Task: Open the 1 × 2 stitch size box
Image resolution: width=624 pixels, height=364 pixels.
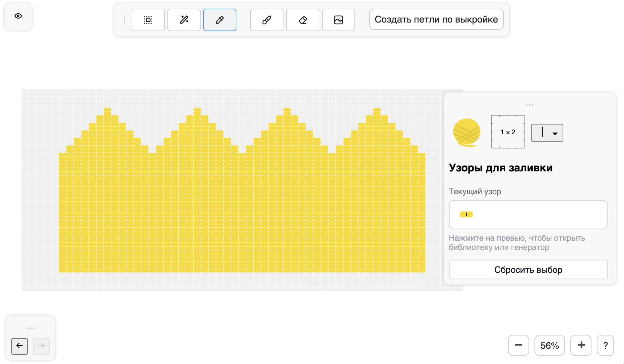Action: [508, 132]
